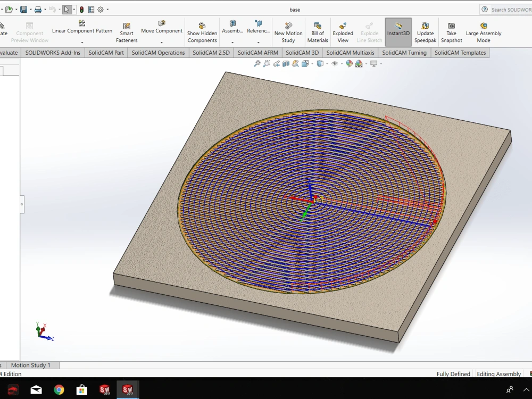Click the Display Style cube icon

pyautogui.click(x=320, y=63)
